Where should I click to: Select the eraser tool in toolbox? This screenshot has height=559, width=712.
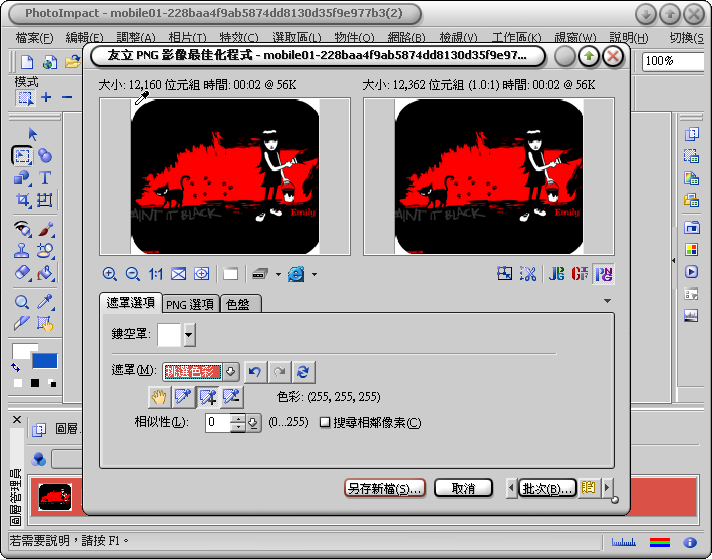(22, 273)
